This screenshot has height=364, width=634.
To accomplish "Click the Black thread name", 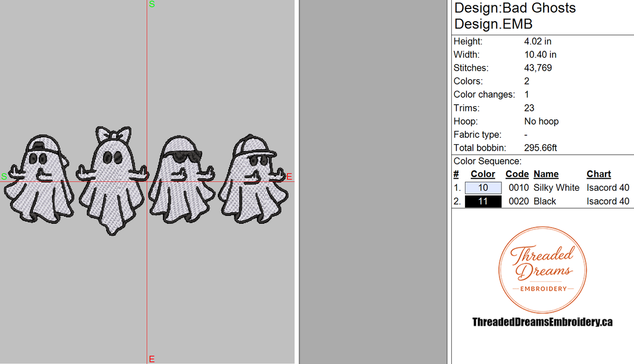I will [x=545, y=201].
